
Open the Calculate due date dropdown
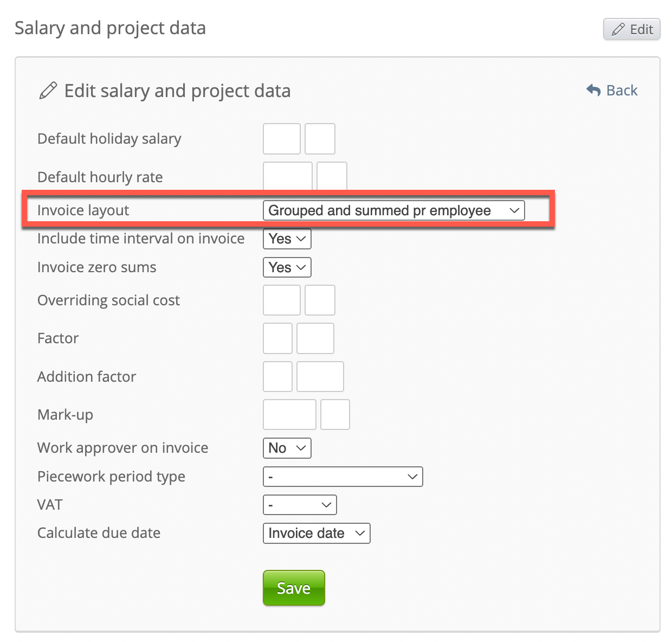[x=316, y=533]
